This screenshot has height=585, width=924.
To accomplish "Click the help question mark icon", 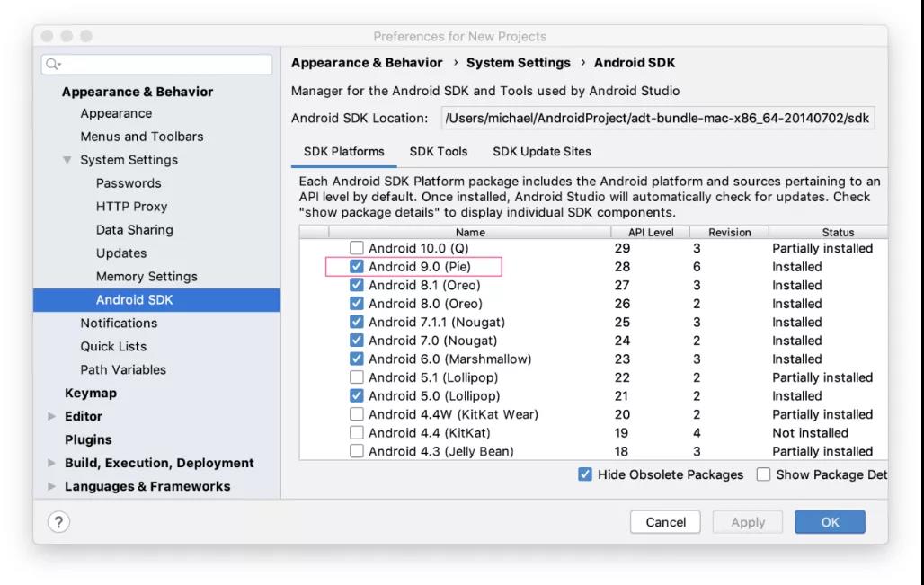I will [58, 522].
